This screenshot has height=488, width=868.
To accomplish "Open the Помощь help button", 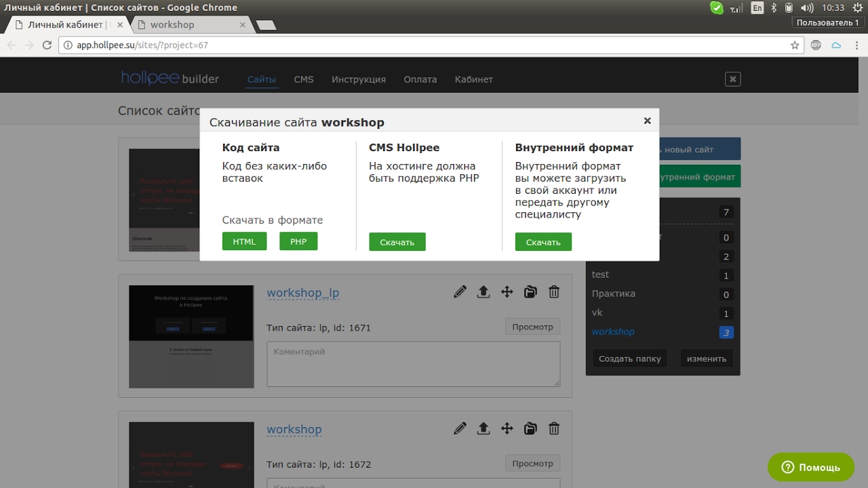I will tap(811, 467).
